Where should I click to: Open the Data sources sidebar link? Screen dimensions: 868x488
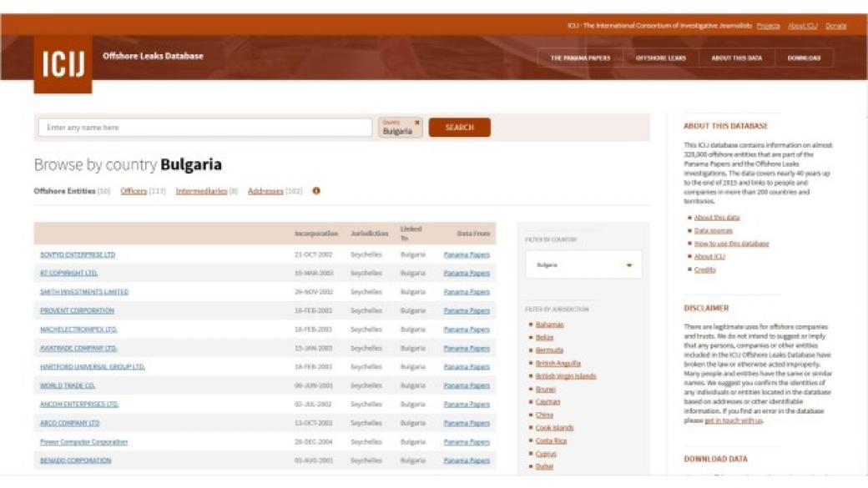(x=713, y=231)
